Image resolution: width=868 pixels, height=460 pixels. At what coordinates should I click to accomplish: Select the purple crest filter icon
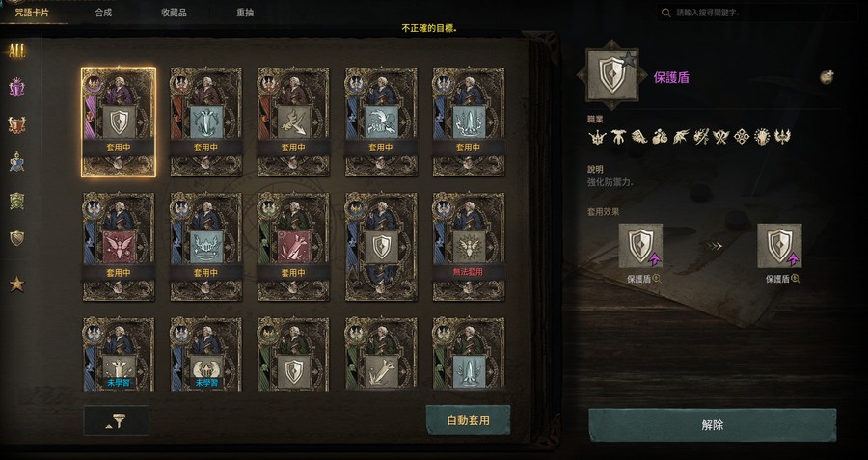(x=17, y=88)
